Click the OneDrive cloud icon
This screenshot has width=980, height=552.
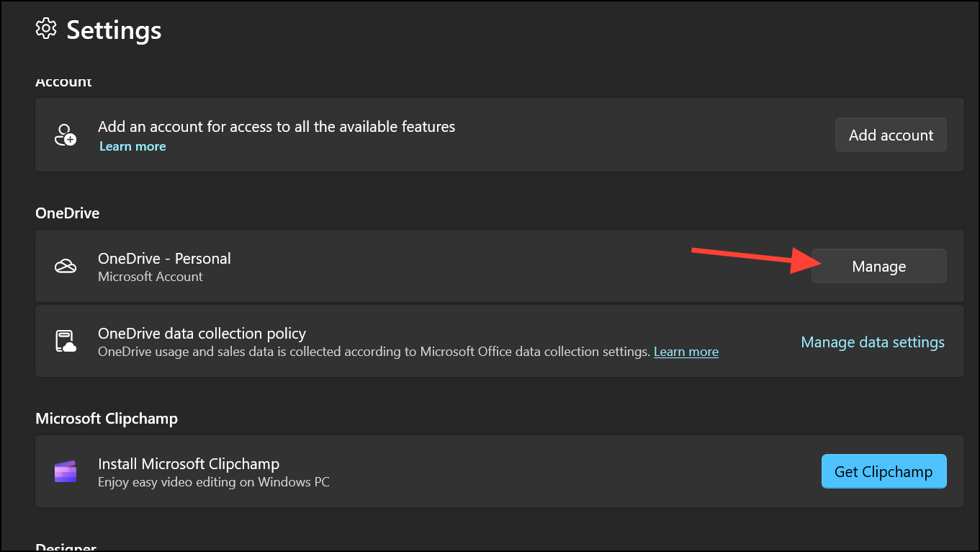66,267
